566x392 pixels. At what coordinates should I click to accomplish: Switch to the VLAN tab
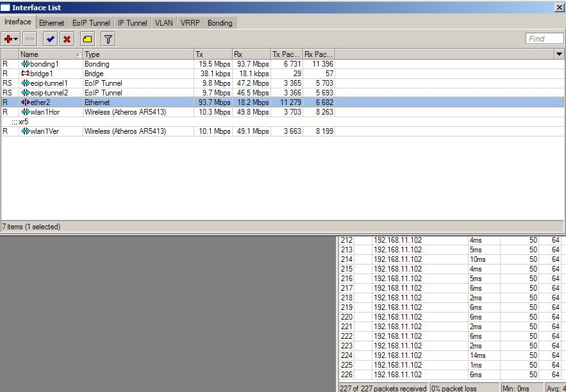coord(163,22)
